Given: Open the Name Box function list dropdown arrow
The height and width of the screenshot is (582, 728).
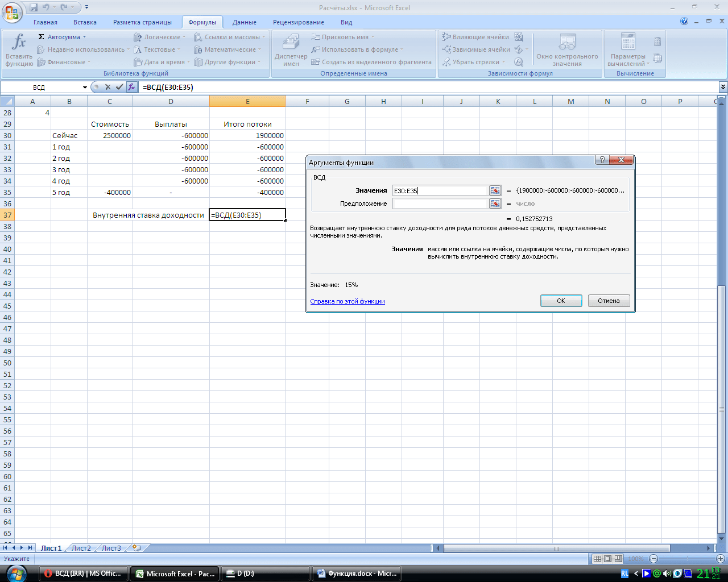Looking at the screenshot, I should (x=85, y=88).
